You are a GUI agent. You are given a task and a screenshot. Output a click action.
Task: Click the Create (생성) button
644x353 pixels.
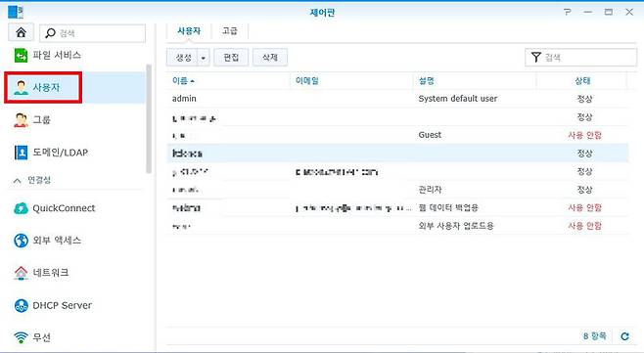coord(183,58)
